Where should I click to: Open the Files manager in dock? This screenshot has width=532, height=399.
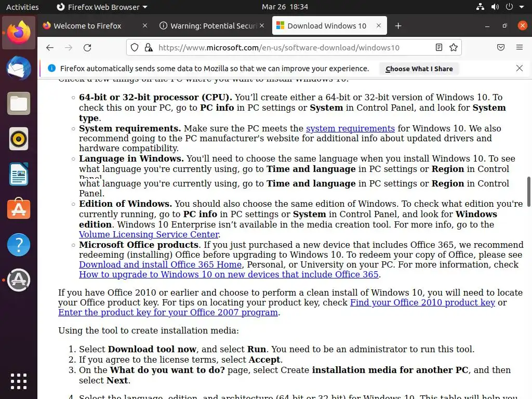pos(19,103)
